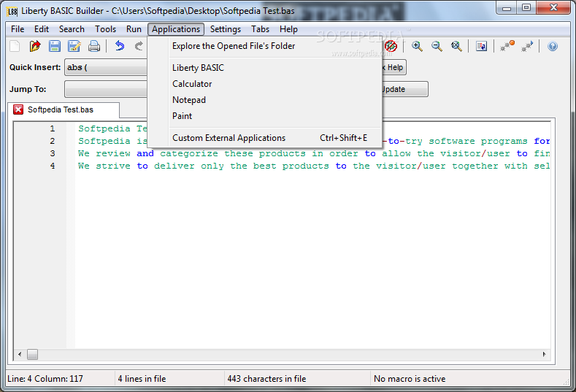Screen dimensions: 576x392
Task: Open the Settings menu
Action: [225, 29]
